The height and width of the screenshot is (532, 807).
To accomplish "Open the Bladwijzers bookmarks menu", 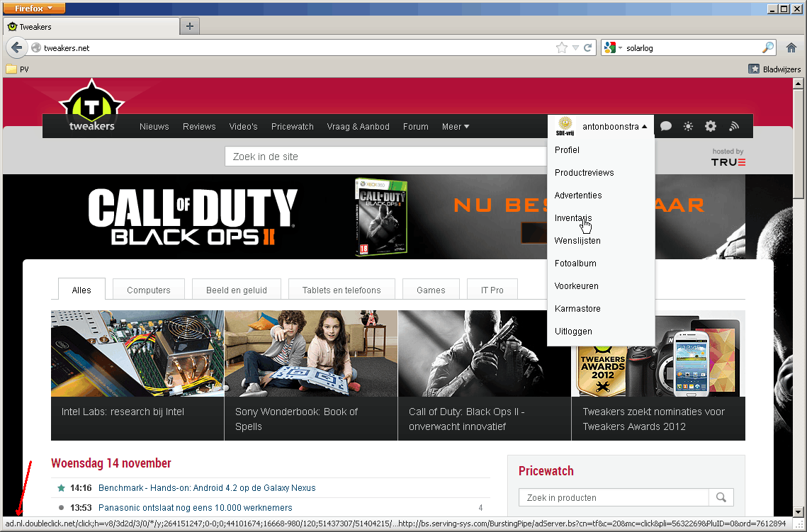I will tap(774, 69).
